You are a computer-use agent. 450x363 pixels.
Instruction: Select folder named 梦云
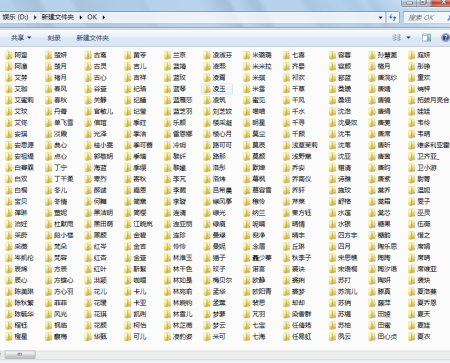[215, 325]
